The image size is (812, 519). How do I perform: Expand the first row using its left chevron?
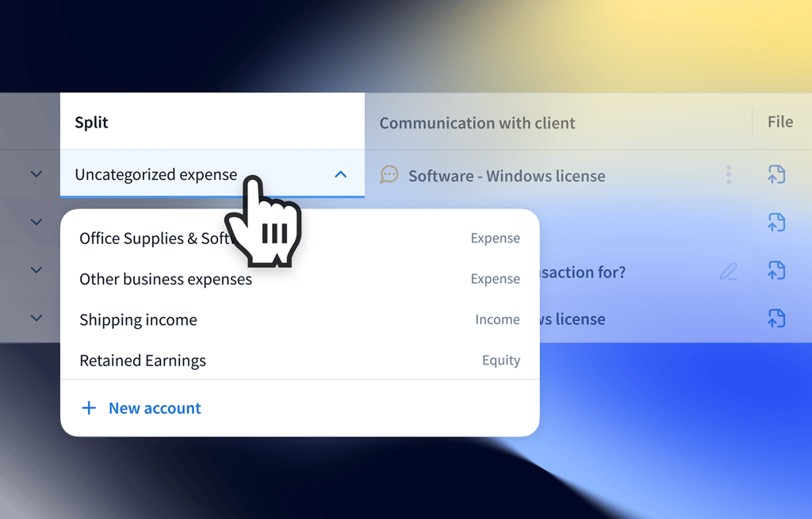(36, 174)
